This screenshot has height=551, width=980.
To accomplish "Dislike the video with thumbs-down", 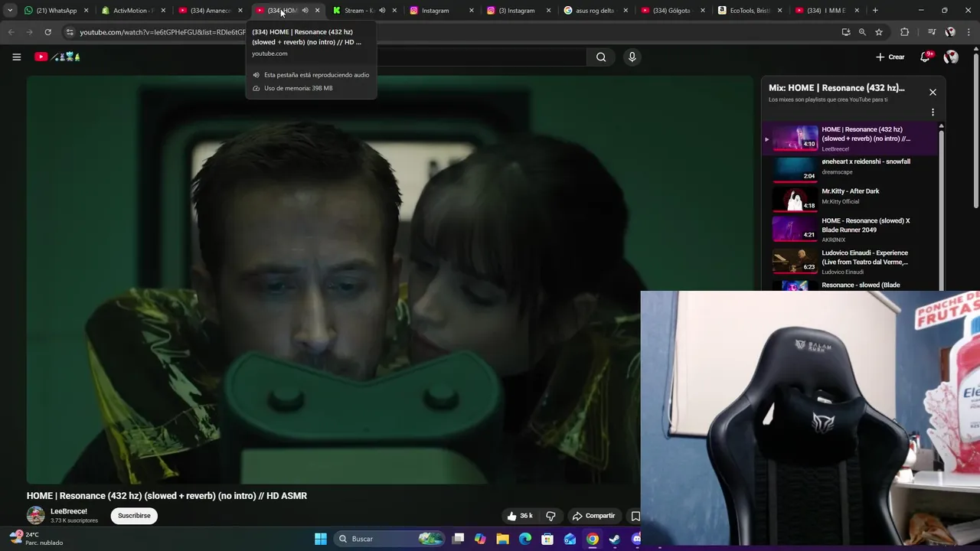I will tap(550, 516).
